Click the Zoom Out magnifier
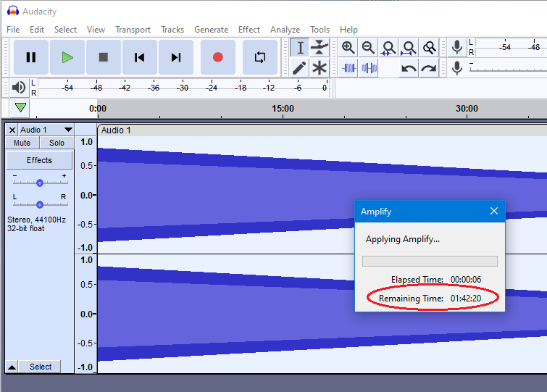This screenshot has height=392, width=547. [x=368, y=47]
